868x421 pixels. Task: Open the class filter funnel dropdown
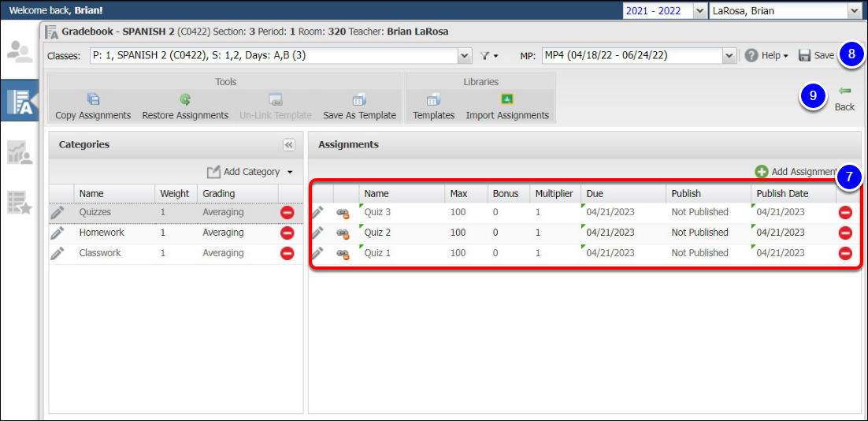point(489,55)
